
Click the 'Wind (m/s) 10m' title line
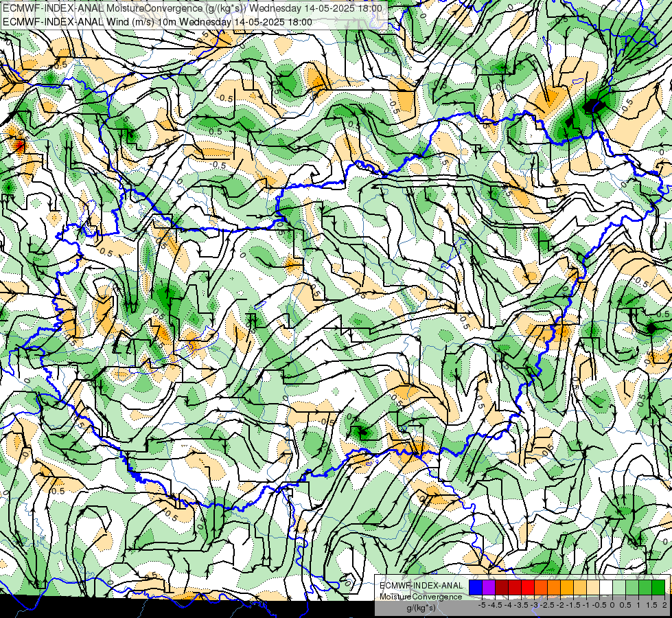point(157,22)
